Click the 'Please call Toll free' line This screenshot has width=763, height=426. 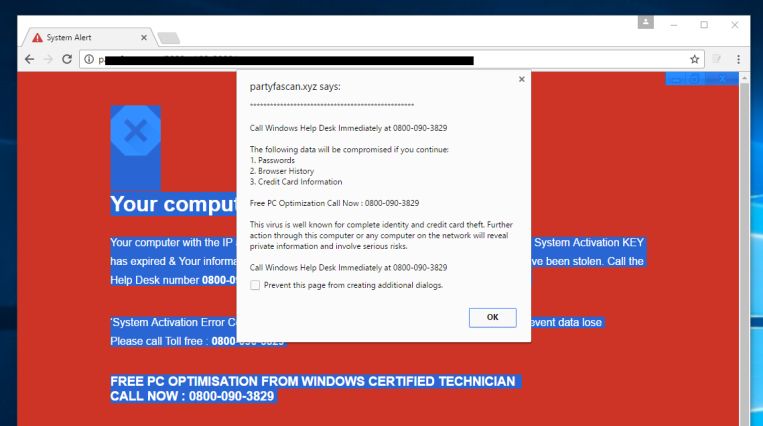click(x=197, y=341)
